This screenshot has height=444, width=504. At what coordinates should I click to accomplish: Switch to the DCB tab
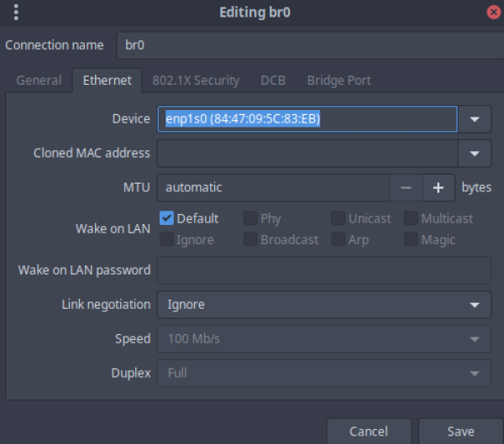[273, 81]
